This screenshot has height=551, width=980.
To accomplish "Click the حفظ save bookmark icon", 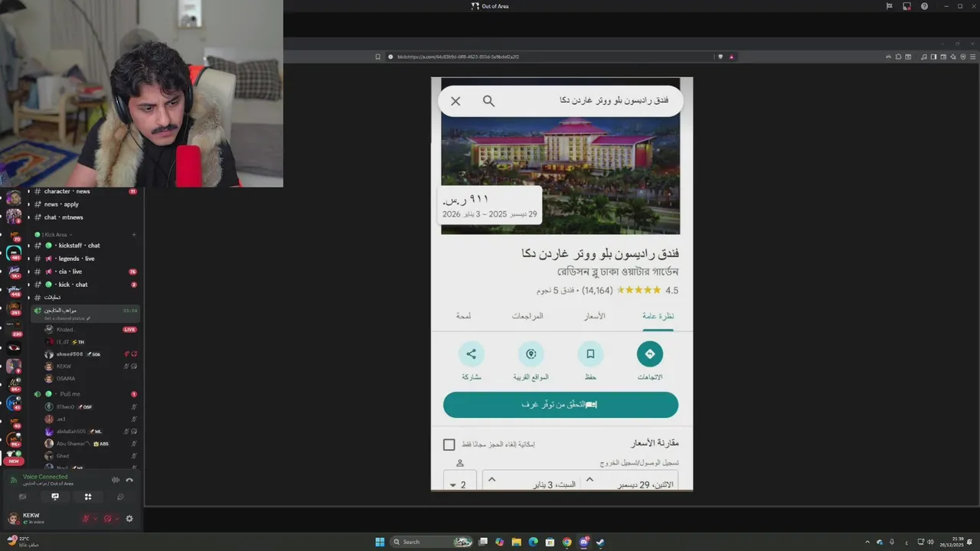I will (x=590, y=354).
